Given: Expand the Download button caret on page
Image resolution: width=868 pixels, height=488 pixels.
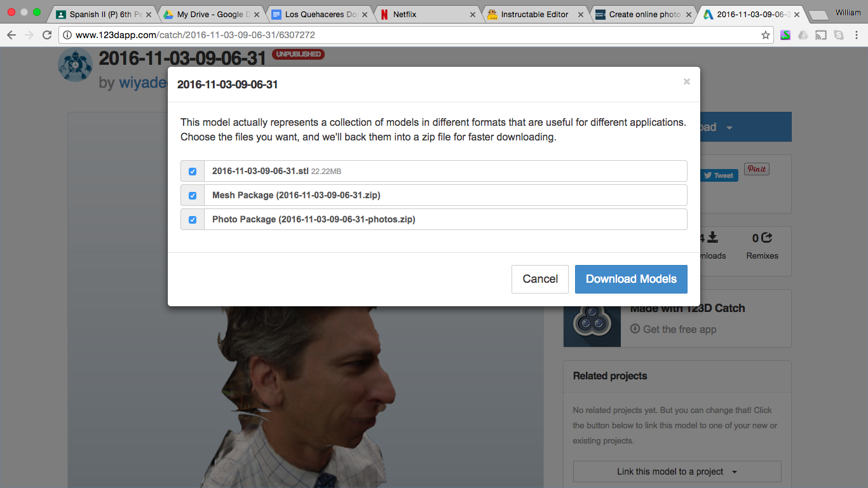Looking at the screenshot, I should coord(729,128).
